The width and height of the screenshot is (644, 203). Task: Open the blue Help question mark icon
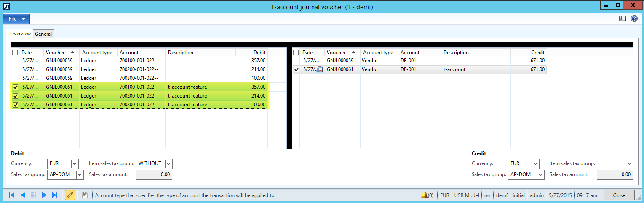[634, 18]
